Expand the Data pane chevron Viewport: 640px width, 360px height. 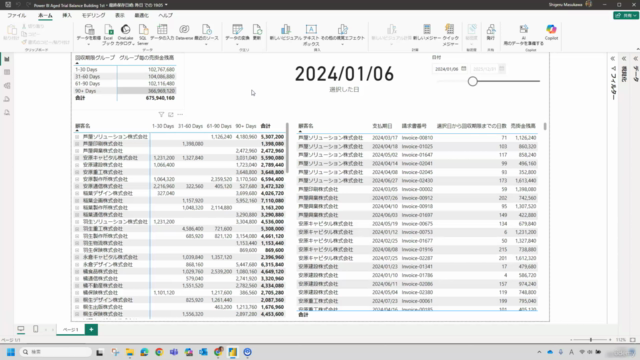(635, 59)
